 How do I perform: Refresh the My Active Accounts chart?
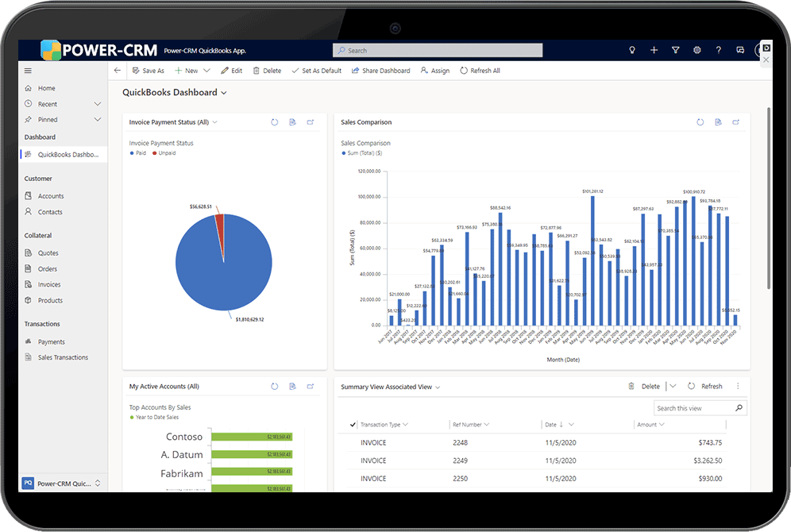click(275, 386)
